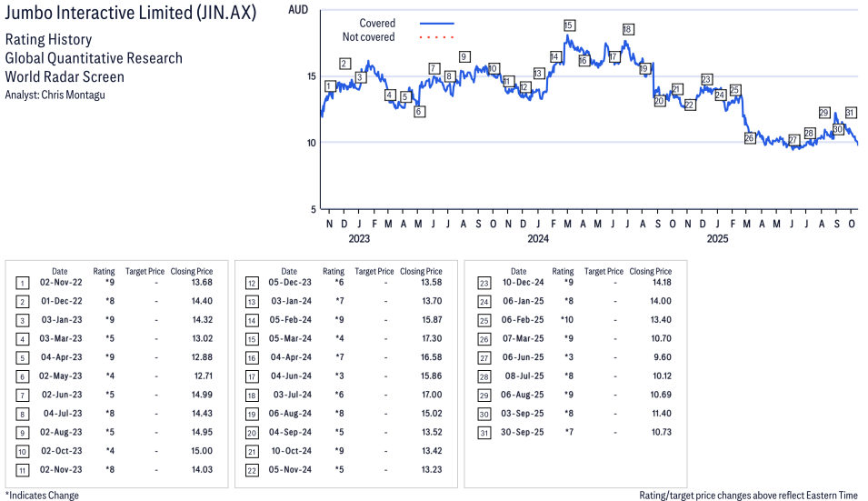Screen dimensions: 868x501
Task: Click the 02-Nov-22 row number box in the table
Action: 22,284
